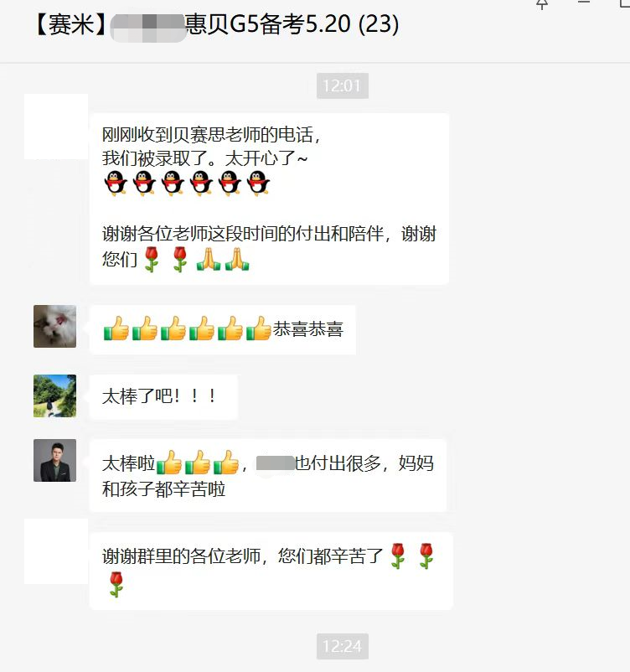Click the 12:01 timestamp label
Screen dimensions: 630x672
343,85
